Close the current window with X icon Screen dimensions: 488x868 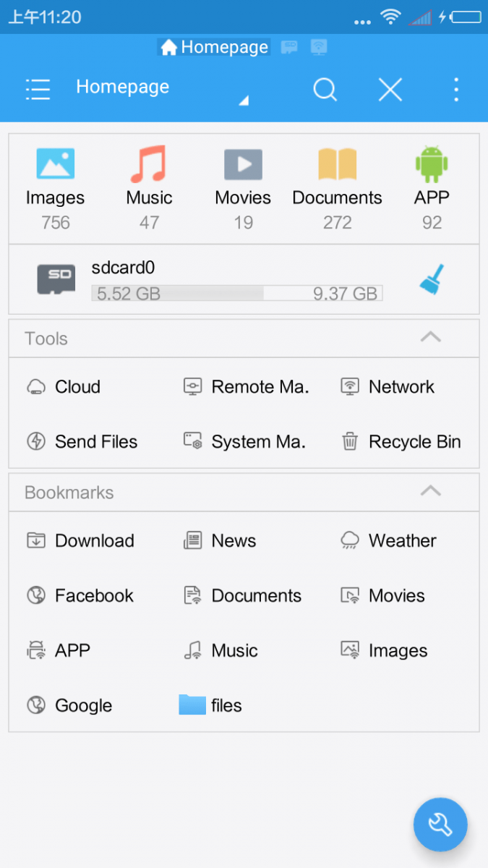click(x=390, y=90)
